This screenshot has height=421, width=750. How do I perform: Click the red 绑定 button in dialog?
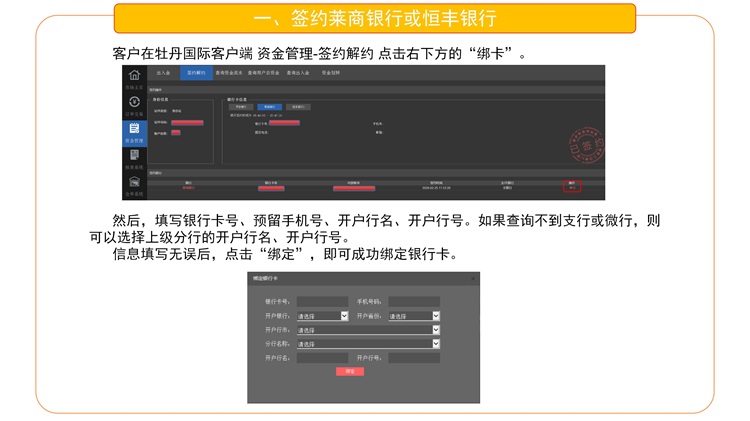coord(350,371)
